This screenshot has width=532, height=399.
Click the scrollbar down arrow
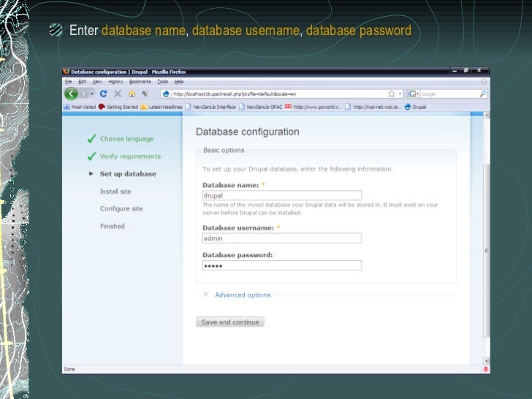486,361
